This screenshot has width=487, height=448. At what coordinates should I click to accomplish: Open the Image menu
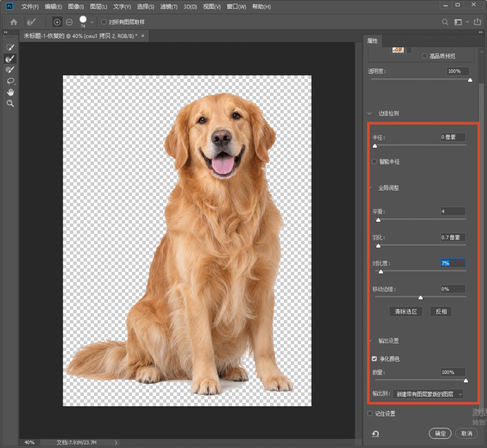(x=76, y=7)
